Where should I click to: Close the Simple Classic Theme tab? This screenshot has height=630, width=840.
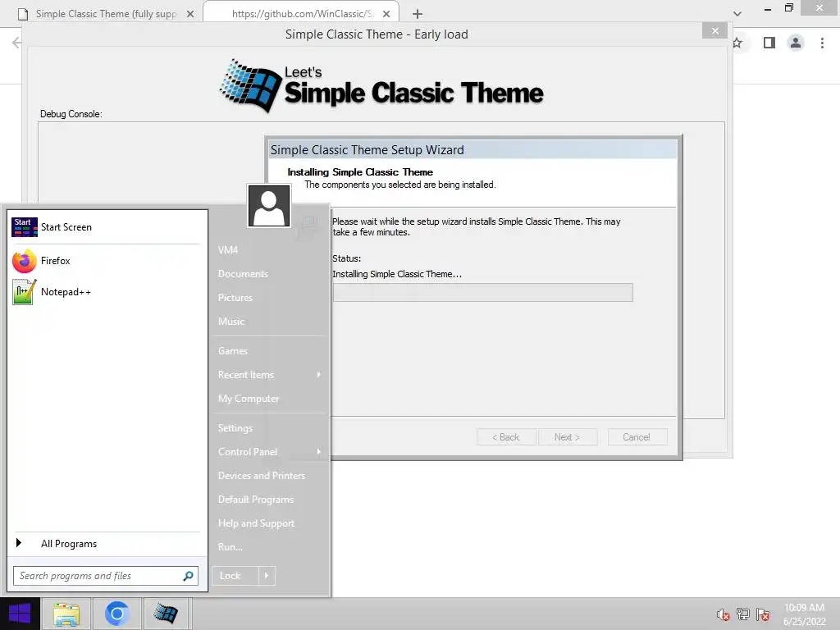[190, 14]
